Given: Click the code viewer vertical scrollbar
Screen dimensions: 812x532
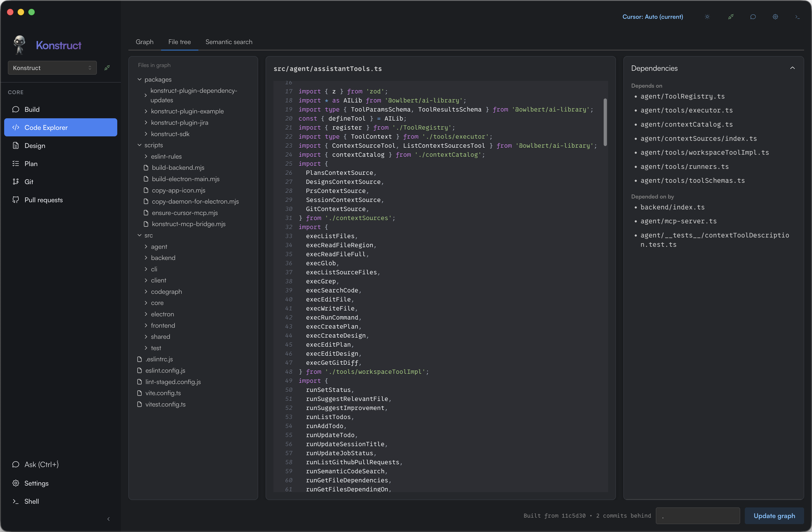Looking at the screenshot, I should point(605,122).
